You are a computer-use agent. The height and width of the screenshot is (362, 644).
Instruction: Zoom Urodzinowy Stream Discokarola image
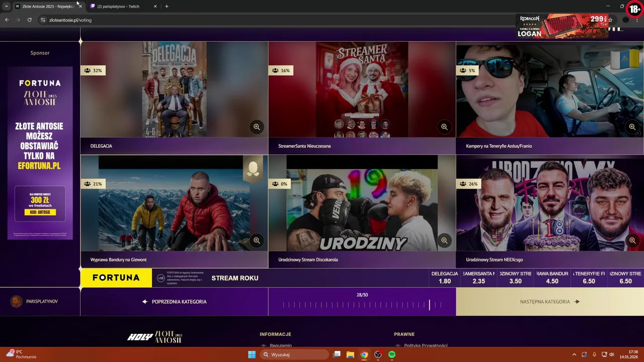[x=444, y=240]
